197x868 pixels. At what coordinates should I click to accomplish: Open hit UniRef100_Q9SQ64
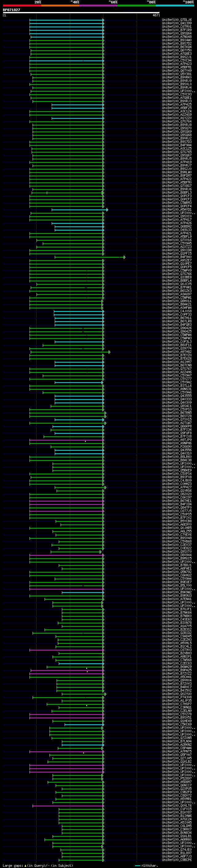177,33
